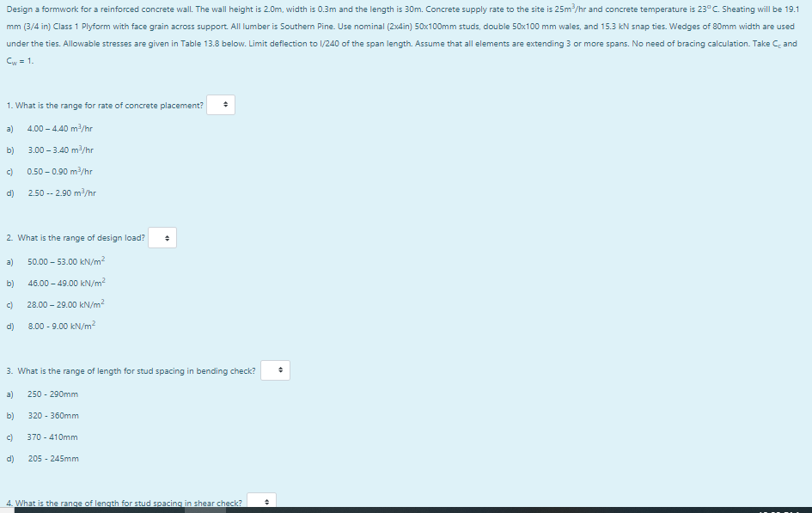Open the rate of concrete placement answer dropdown
The height and width of the screenshot is (513, 812).
221,105
